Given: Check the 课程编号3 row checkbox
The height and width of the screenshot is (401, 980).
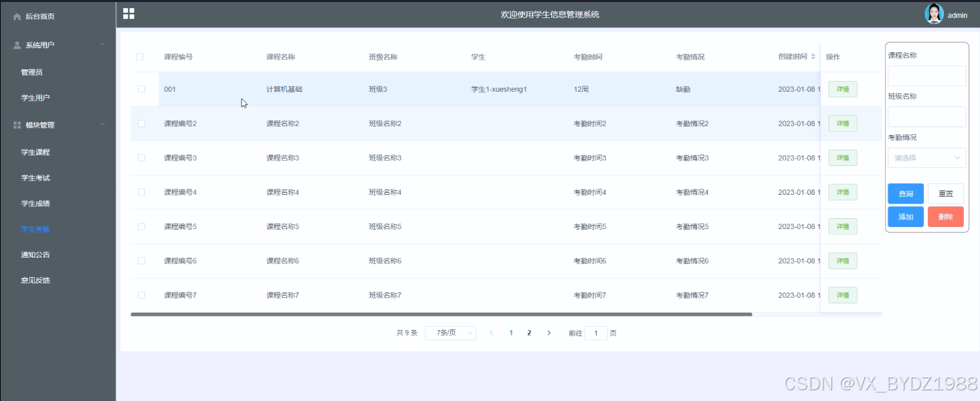Looking at the screenshot, I should click(141, 158).
